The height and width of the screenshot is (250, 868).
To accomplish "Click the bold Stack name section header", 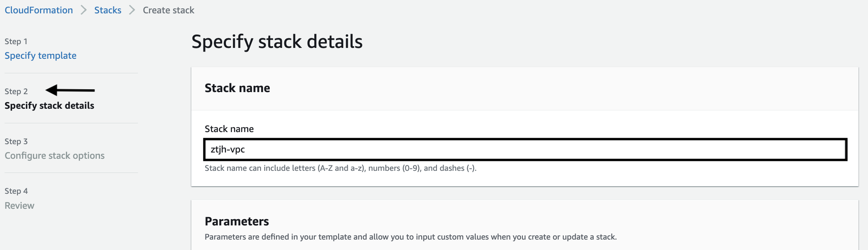I will tap(237, 88).
